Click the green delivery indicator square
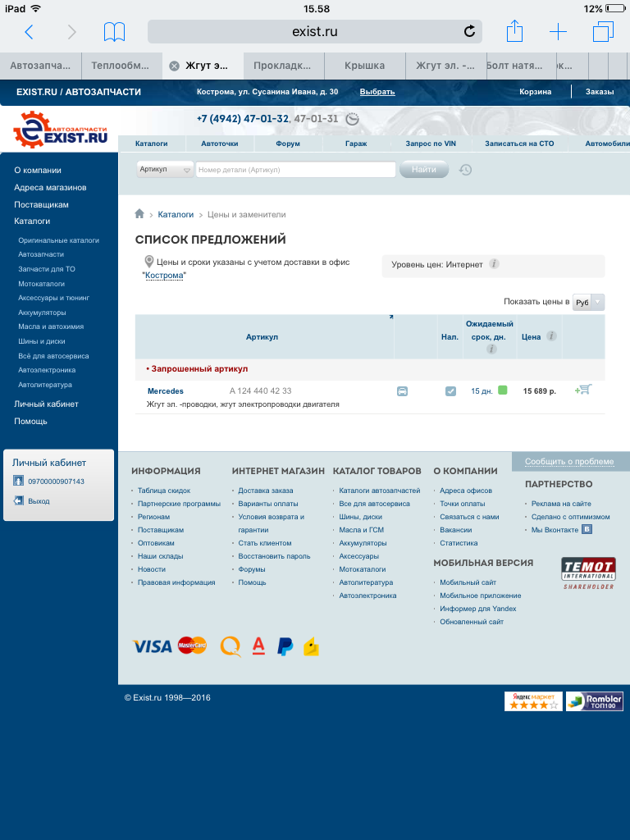The height and width of the screenshot is (840, 630). [x=503, y=390]
